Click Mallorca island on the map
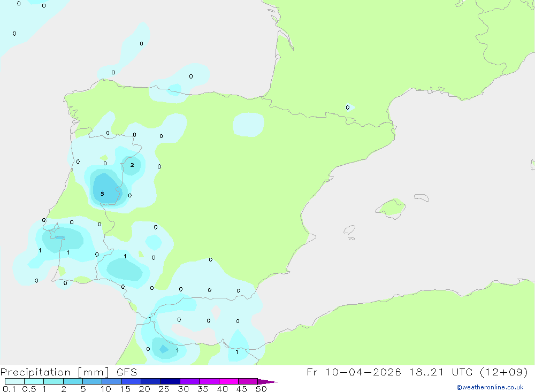The image size is (535, 392). click(x=390, y=207)
